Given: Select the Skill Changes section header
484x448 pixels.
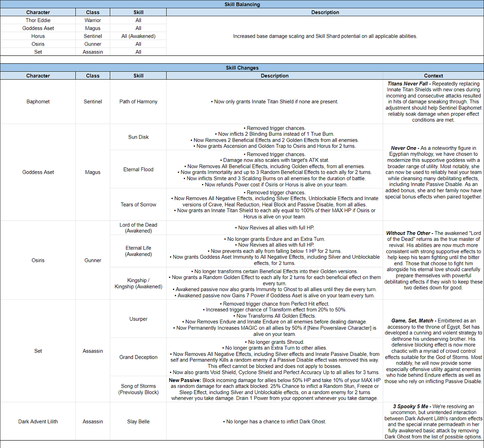Looking at the screenshot, I should (x=242, y=68).
